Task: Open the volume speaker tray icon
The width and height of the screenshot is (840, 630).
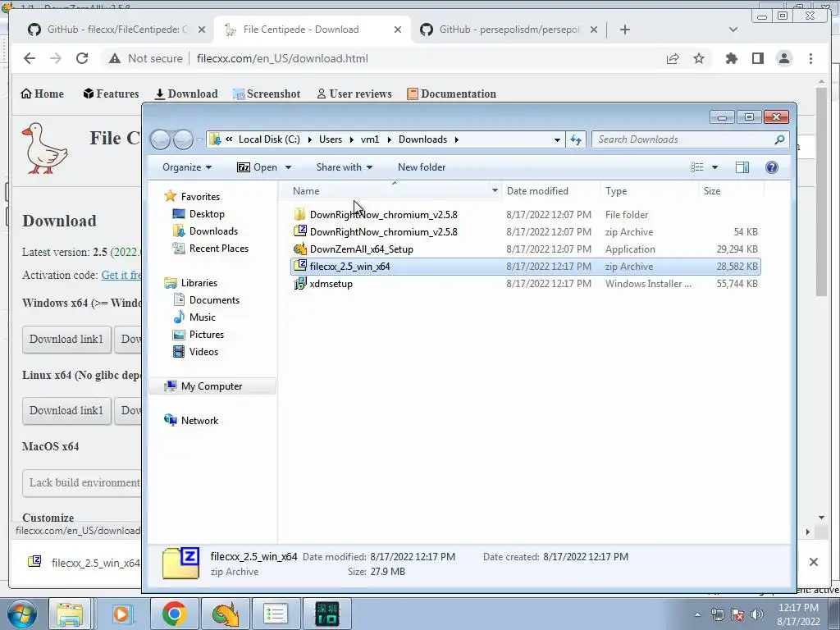Action: click(757, 614)
